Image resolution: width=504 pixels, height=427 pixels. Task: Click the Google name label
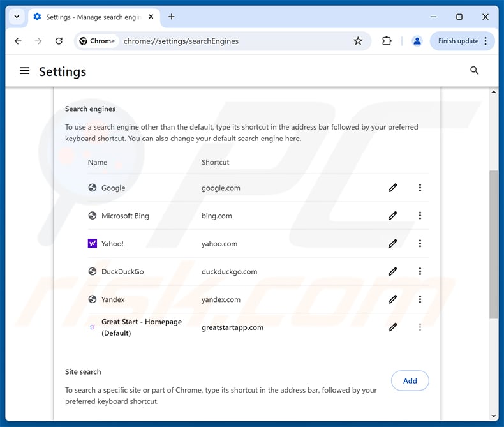click(x=113, y=188)
